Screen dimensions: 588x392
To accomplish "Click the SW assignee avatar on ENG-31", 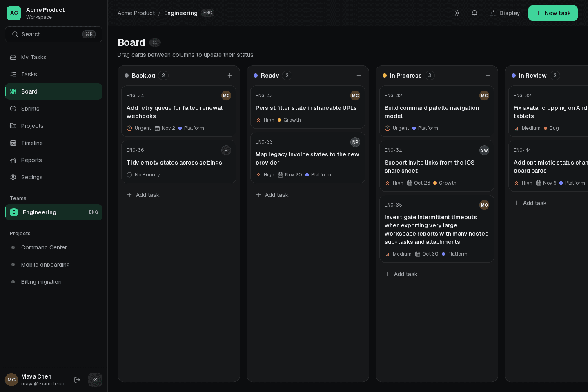I will (x=484, y=150).
